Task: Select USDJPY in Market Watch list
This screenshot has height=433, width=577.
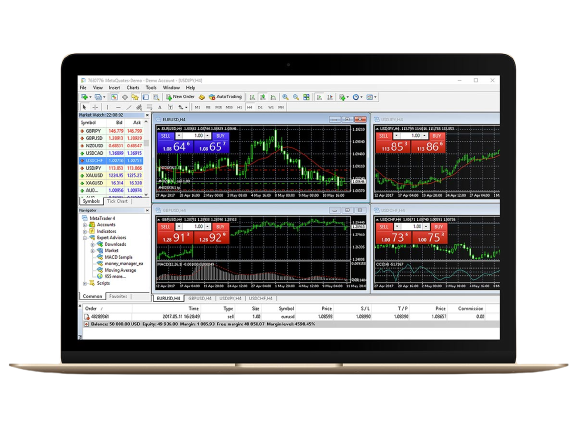Action: coord(111,168)
